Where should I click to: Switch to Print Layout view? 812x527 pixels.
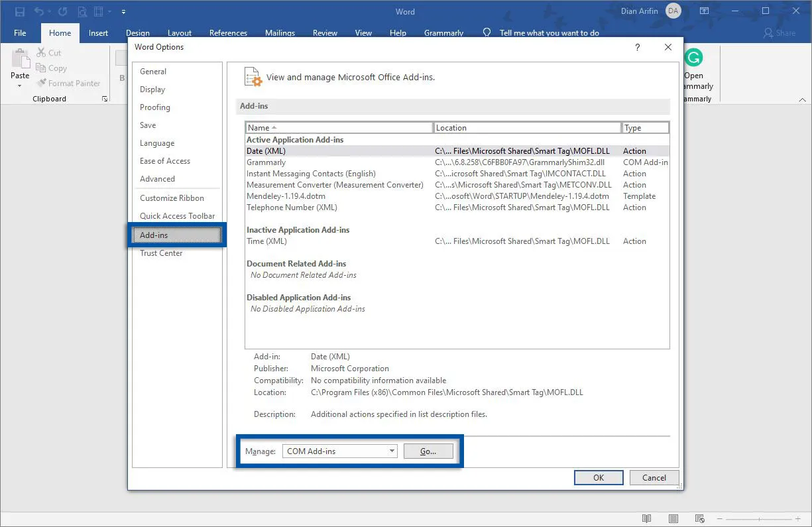673,518
